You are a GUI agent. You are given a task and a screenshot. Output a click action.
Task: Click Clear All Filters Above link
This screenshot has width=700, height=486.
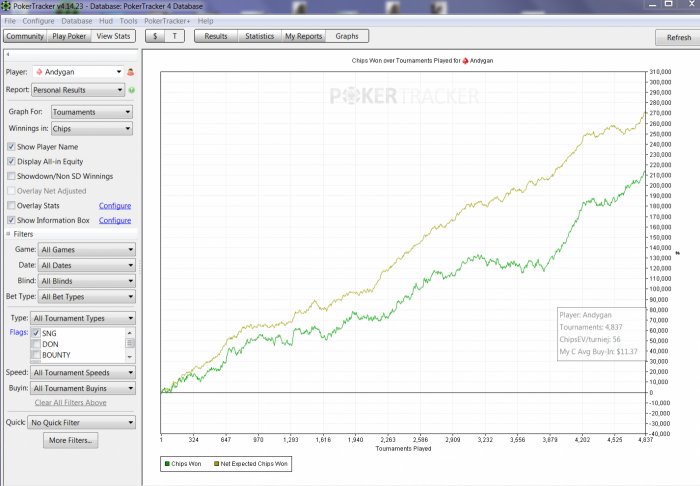click(71, 403)
